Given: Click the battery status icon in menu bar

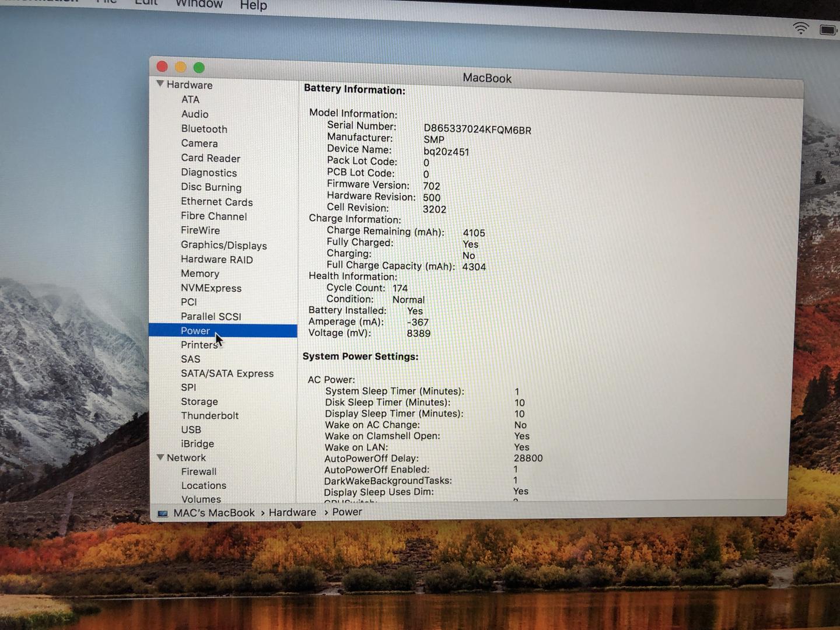Looking at the screenshot, I should pyautogui.click(x=828, y=29).
